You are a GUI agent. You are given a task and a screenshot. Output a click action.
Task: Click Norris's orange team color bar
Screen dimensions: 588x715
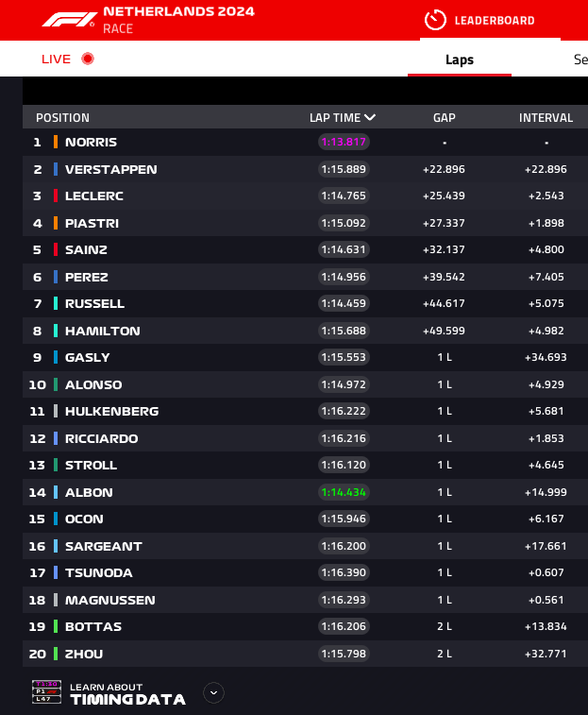coord(56,142)
